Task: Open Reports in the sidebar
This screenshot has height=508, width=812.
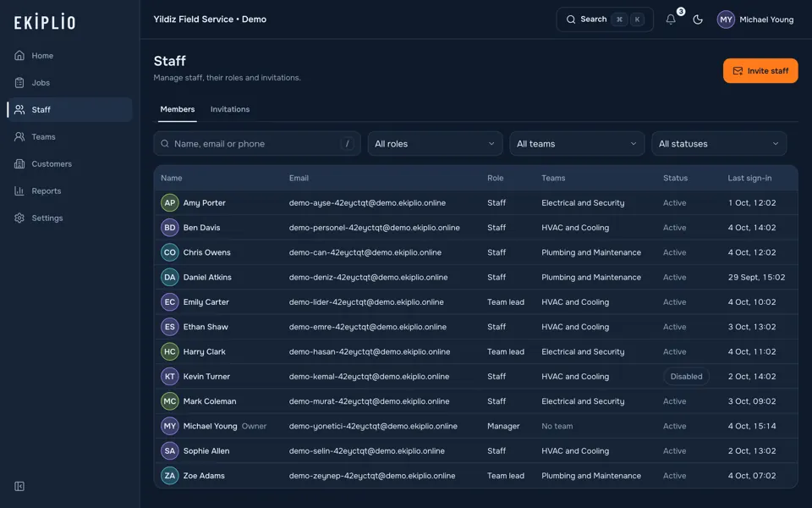Action: [x=69, y=190]
